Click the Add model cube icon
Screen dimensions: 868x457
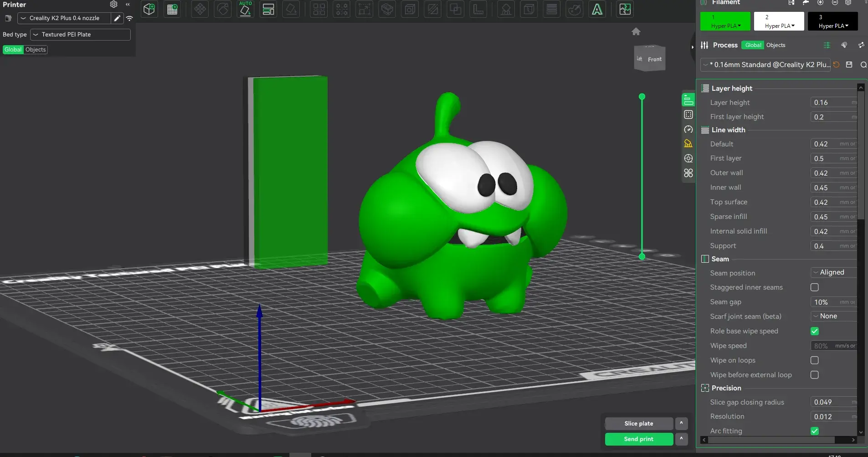(149, 9)
